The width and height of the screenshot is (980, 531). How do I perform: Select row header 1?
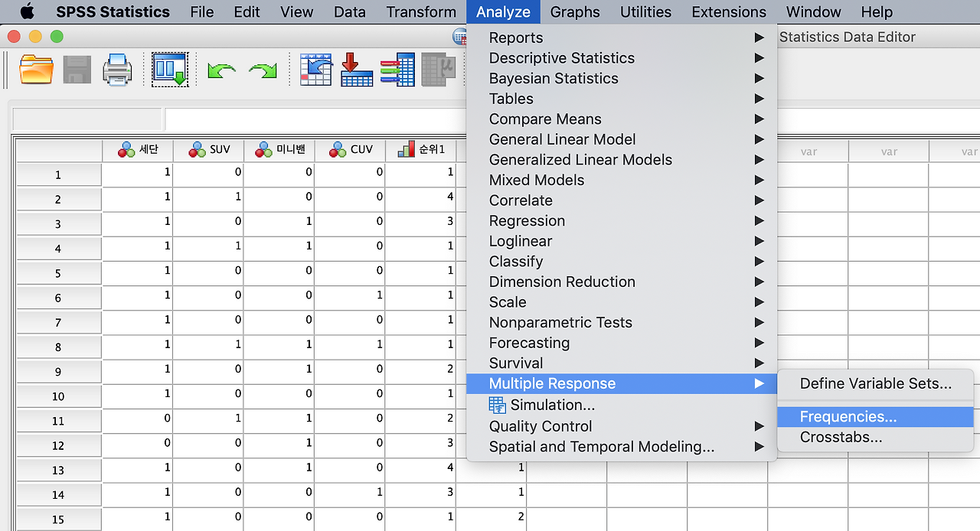(x=58, y=174)
